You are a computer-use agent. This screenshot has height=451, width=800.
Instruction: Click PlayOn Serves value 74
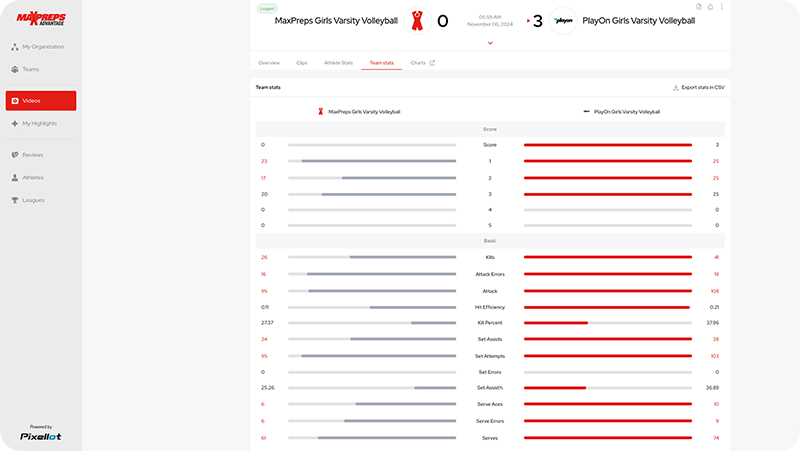tap(716, 438)
